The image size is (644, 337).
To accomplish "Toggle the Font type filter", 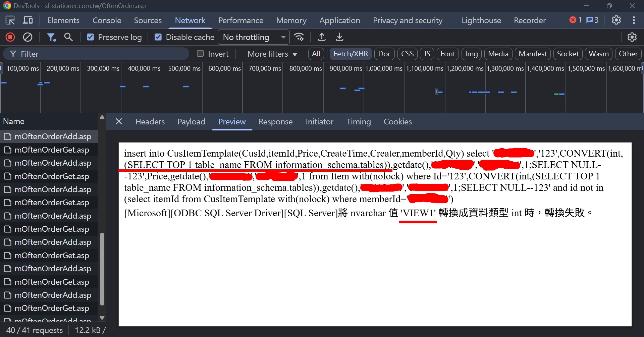I will tap(447, 54).
